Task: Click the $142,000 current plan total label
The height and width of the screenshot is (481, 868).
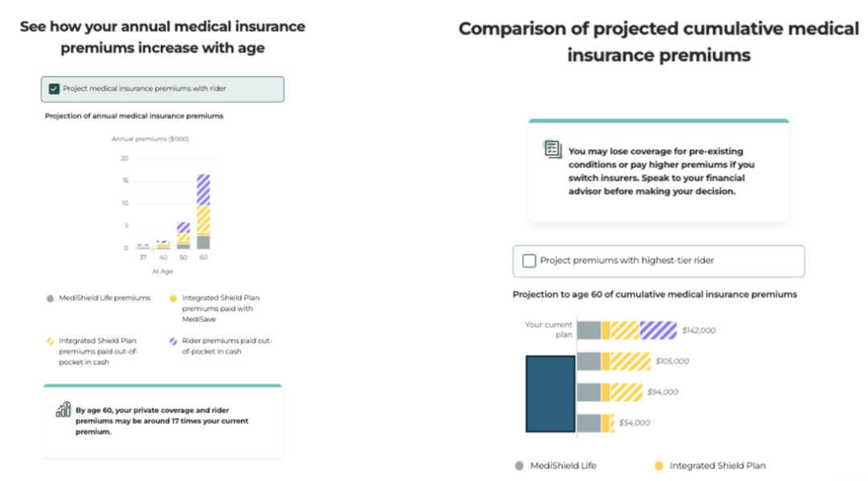Action: pyautogui.click(x=698, y=331)
